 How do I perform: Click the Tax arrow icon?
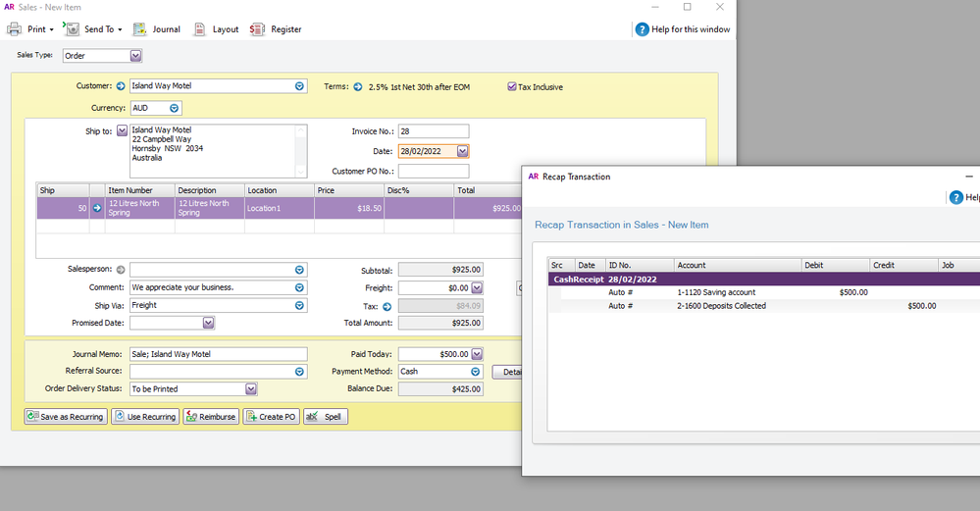(387, 306)
